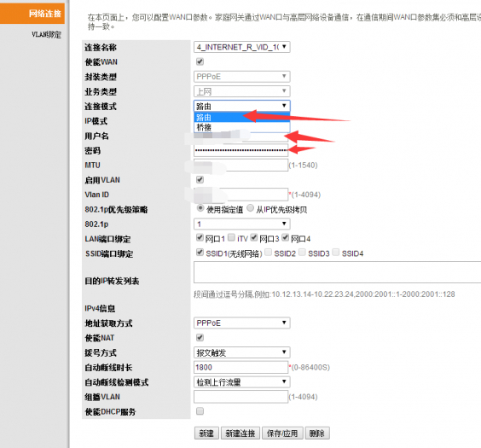Open the VLAN绑定 sidebar item

pos(46,34)
